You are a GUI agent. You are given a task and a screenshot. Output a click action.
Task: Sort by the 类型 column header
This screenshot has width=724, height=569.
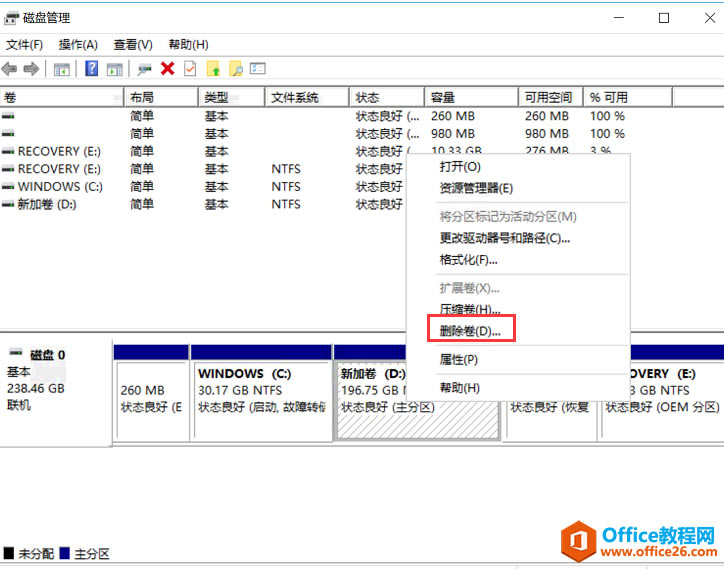(232, 97)
